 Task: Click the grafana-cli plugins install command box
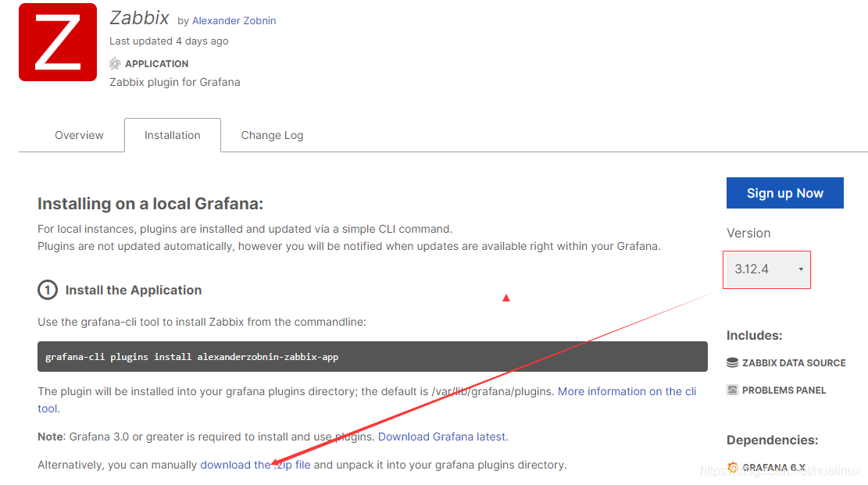(373, 357)
